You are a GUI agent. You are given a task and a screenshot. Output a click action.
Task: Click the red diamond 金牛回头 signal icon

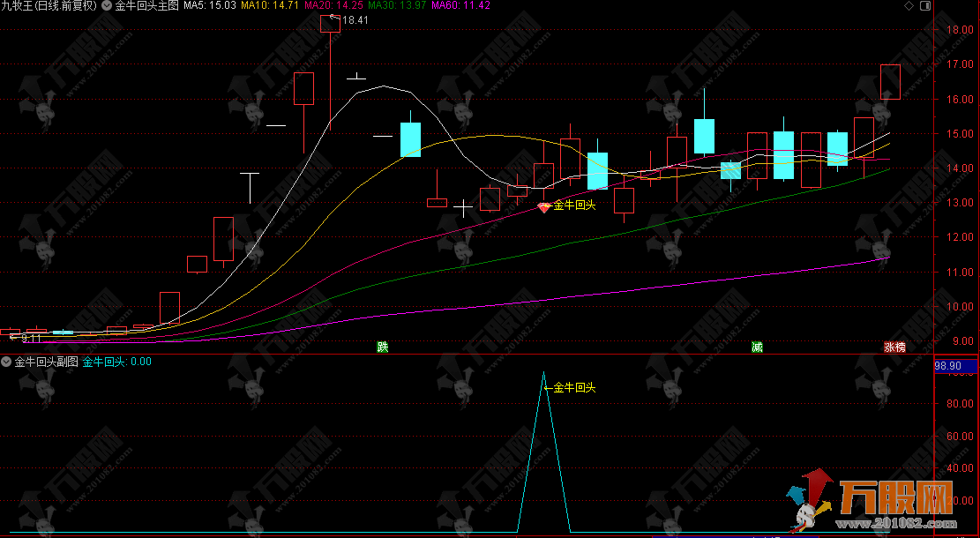click(543, 207)
